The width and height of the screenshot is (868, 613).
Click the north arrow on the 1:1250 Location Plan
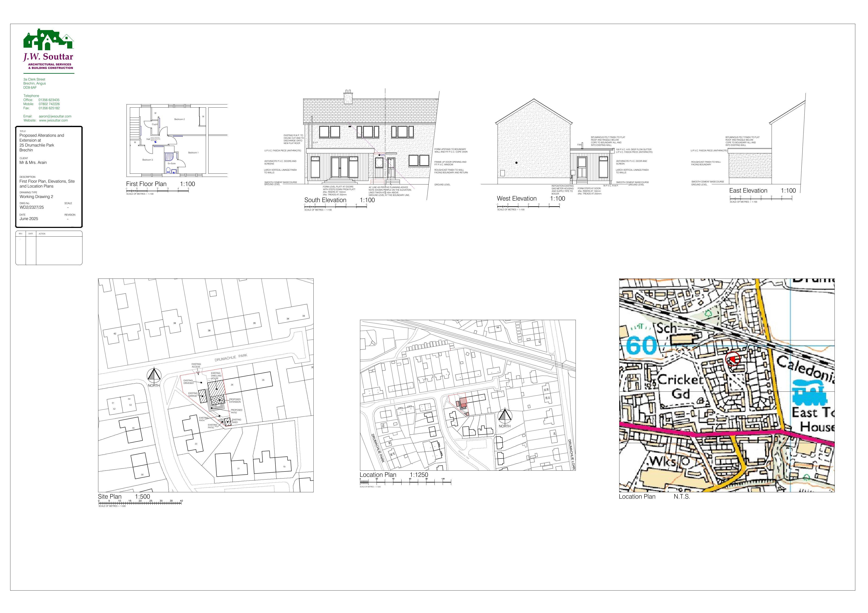(x=504, y=416)
